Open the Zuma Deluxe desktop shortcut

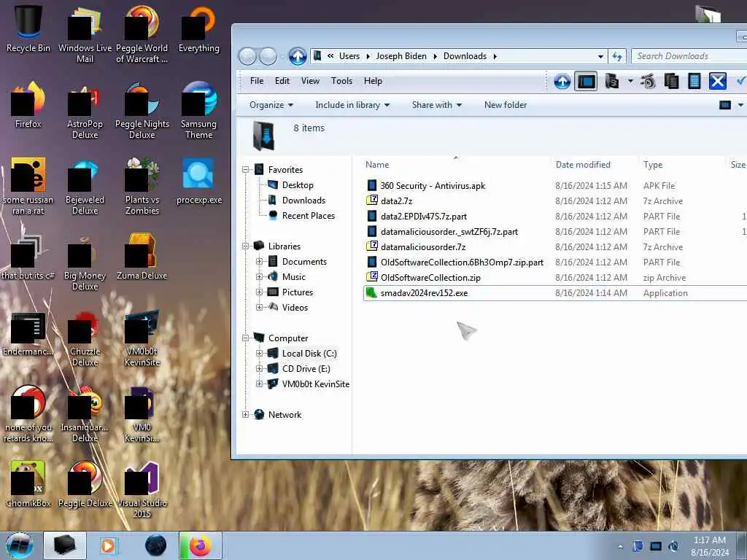tap(142, 256)
